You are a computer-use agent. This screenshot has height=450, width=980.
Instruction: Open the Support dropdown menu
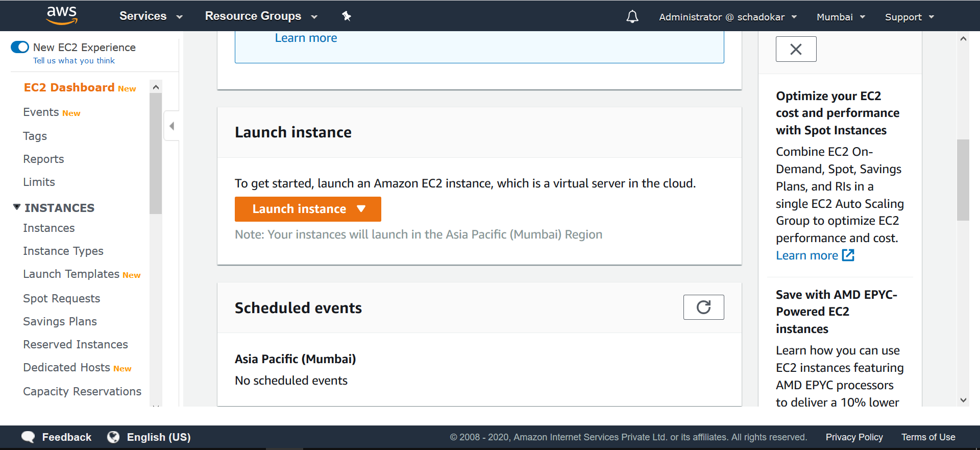click(909, 17)
